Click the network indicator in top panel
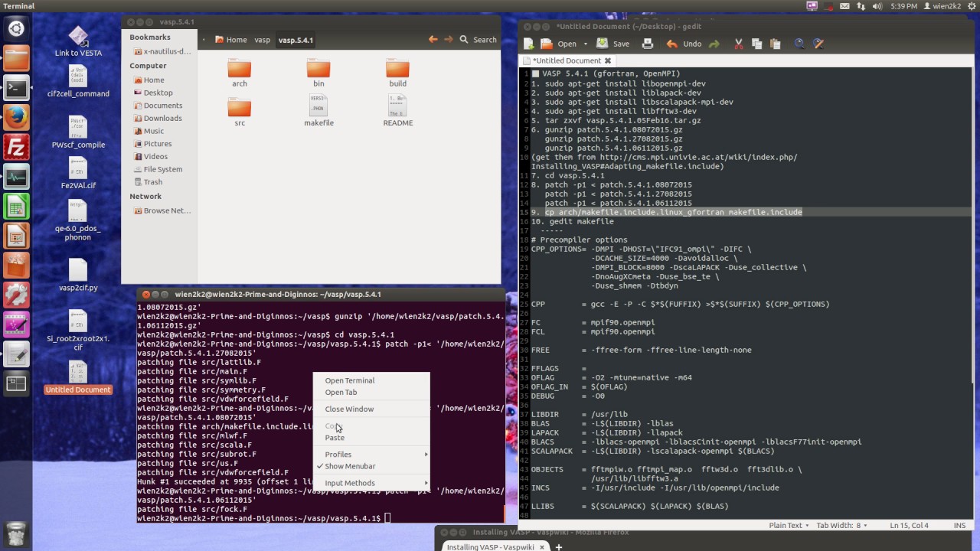 861,6
